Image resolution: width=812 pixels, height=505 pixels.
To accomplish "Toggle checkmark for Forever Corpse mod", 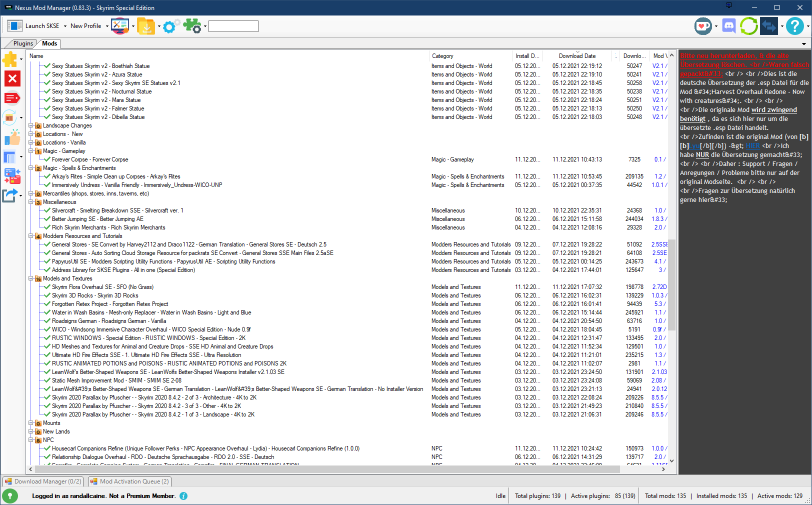I will click(x=47, y=159).
